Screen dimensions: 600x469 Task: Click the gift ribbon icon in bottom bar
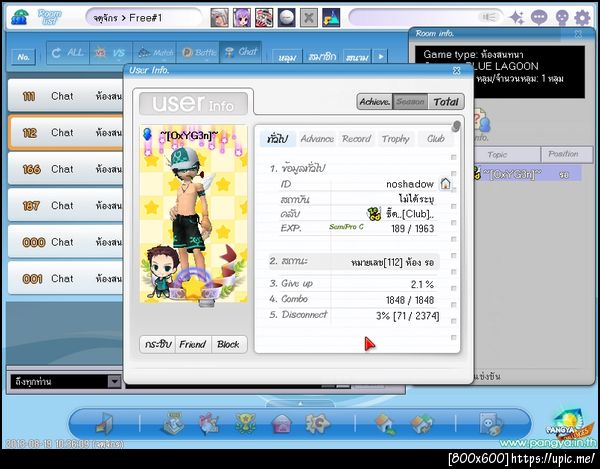point(209,423)
